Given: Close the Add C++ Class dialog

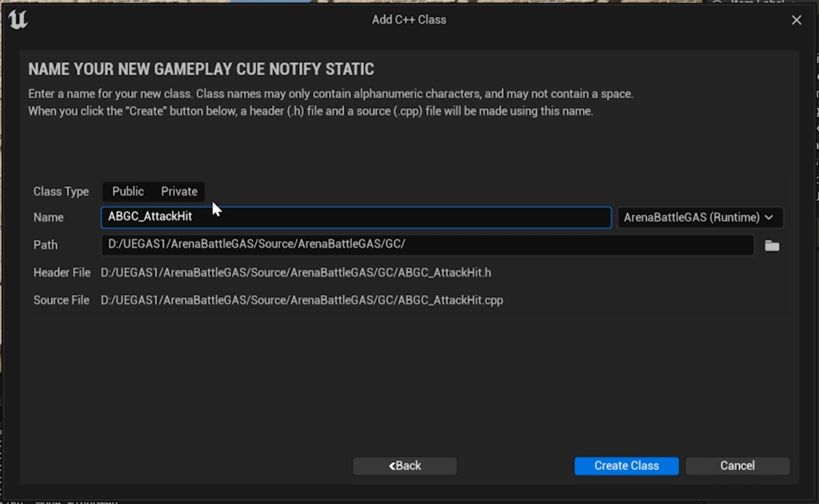Looking at the screenshot, I should [796, 20].
